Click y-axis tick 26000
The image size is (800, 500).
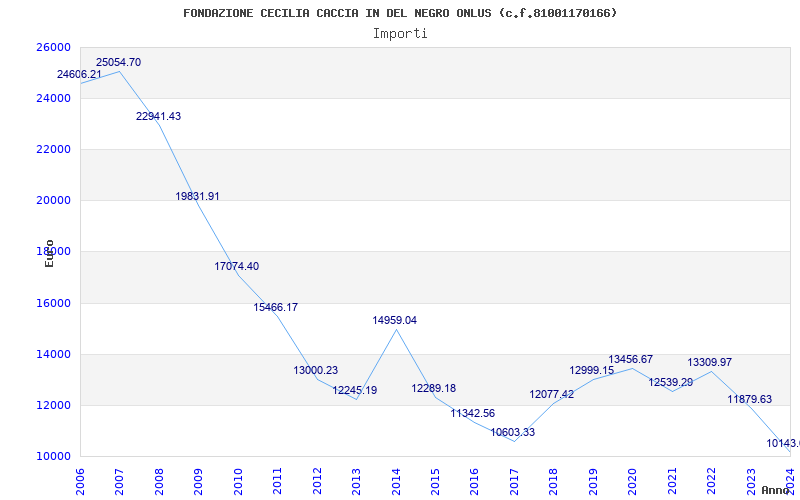coord(53,47)
